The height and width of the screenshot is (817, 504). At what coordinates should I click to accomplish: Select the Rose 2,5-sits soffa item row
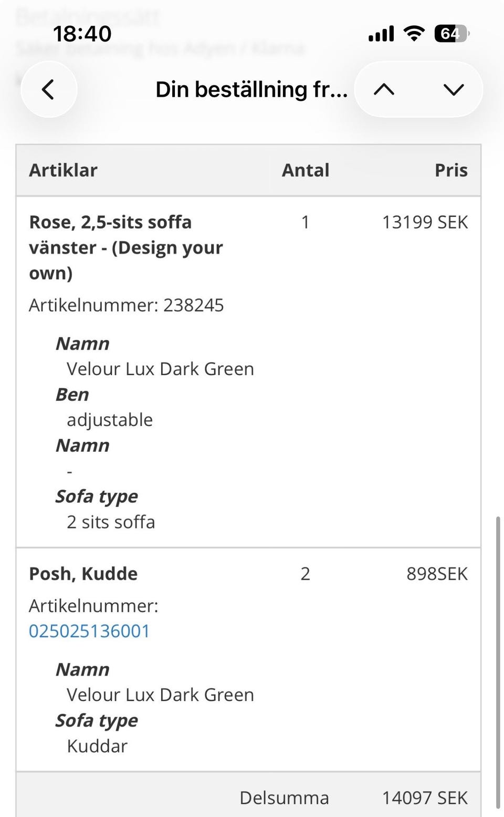coord(125,247)
